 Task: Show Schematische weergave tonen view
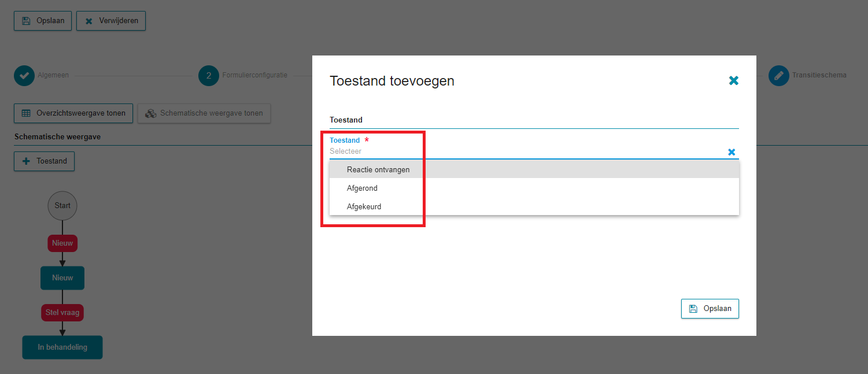(x=204, y=113)
